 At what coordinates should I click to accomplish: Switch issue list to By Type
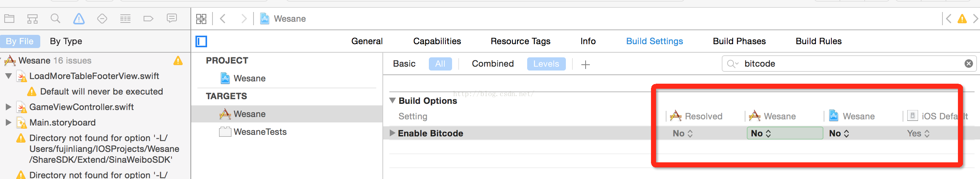pyautogui.click(x=66, y=41)
